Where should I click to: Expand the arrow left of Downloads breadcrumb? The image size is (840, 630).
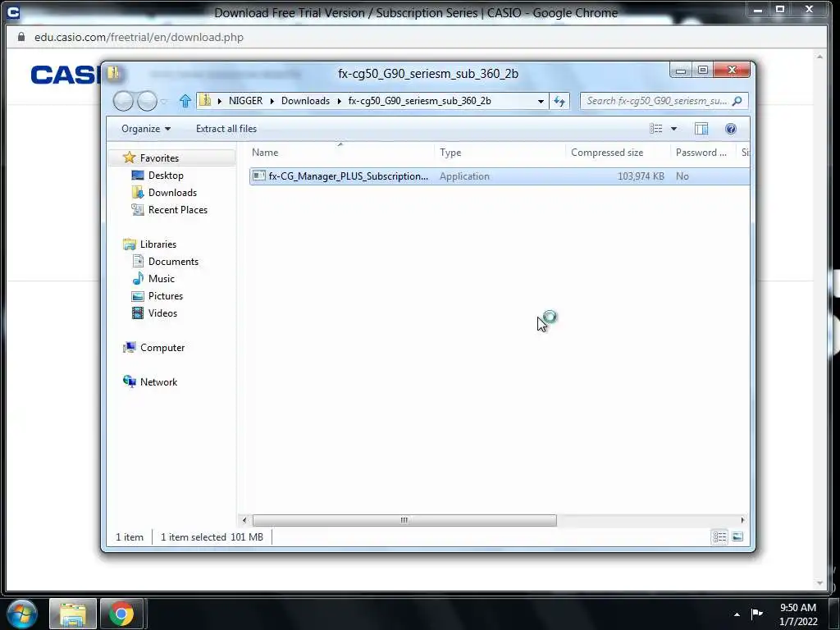[272, 101]
